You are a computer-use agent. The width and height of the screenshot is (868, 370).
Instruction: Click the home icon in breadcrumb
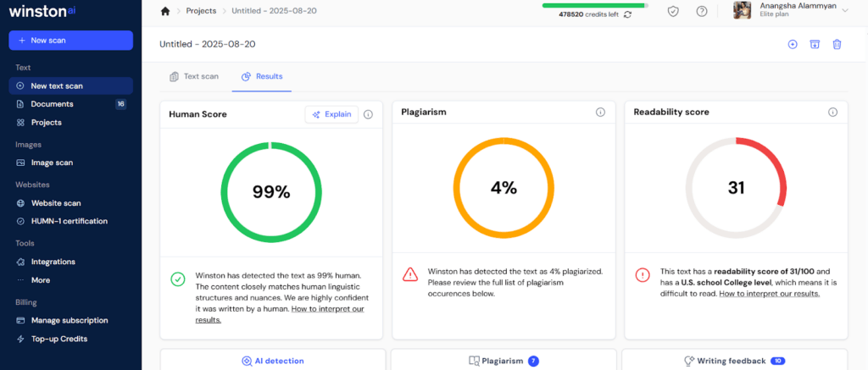(x=165, y=11)
